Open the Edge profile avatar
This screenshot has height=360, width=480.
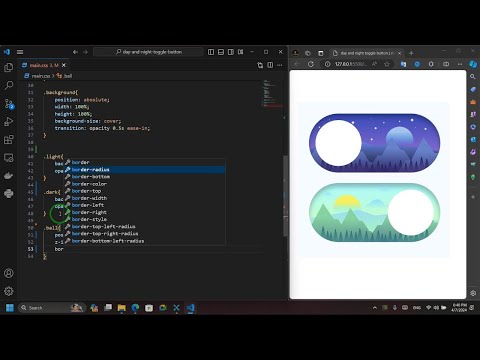coord(295,53)
